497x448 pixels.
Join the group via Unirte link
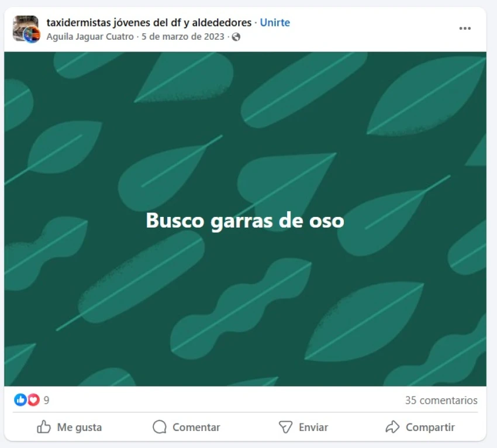275,22
